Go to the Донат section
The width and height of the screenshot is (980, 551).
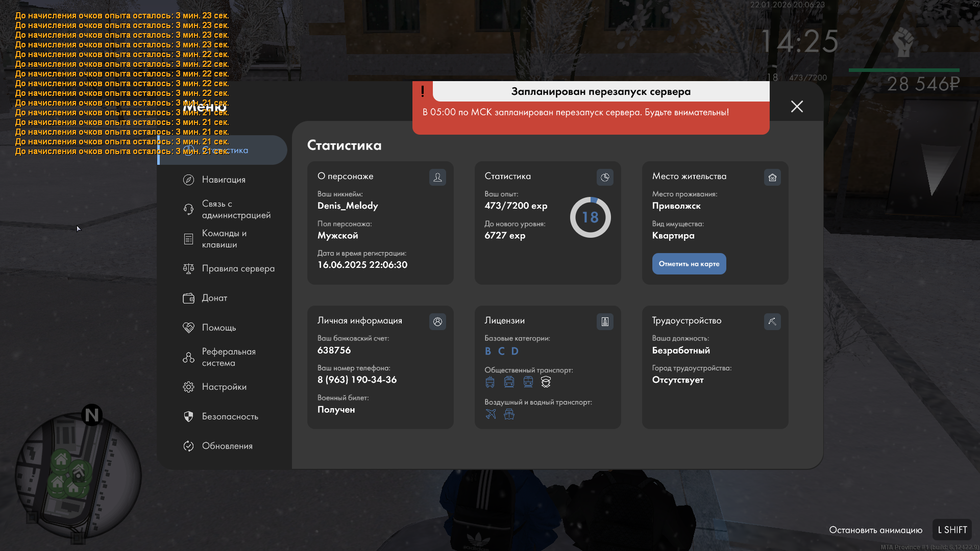tap(214, 298)
